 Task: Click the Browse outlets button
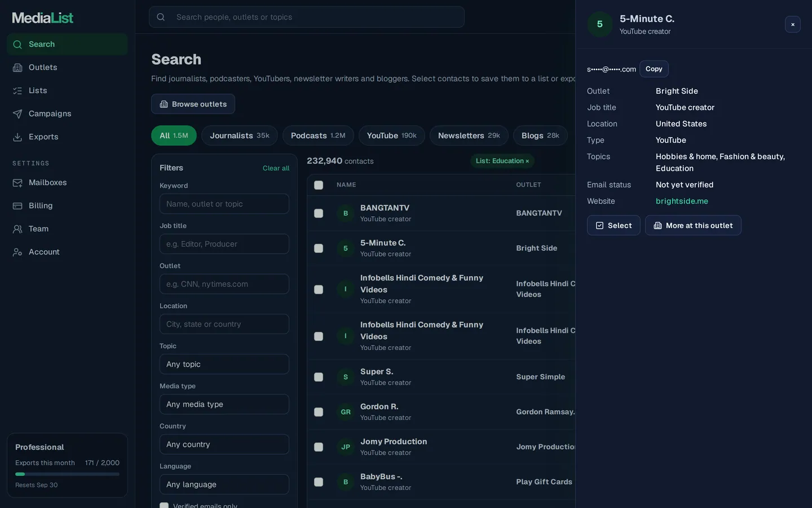(193, 104)
